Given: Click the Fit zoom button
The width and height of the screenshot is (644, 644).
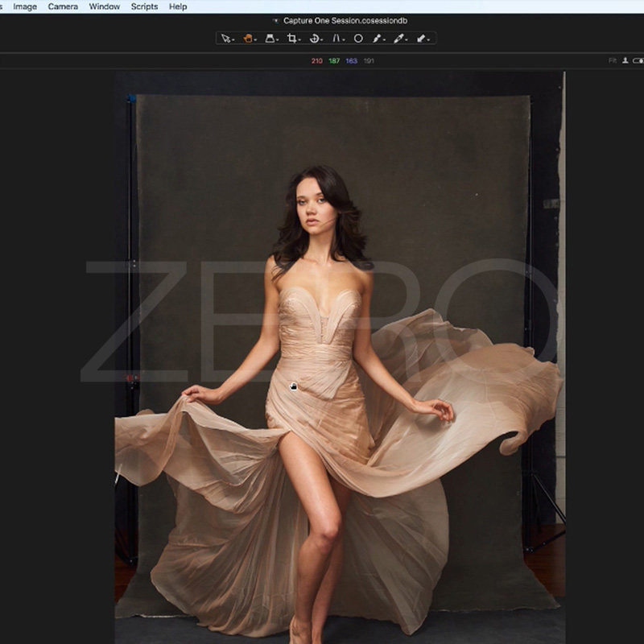Looking at the screenshot, I should point(613,60).
